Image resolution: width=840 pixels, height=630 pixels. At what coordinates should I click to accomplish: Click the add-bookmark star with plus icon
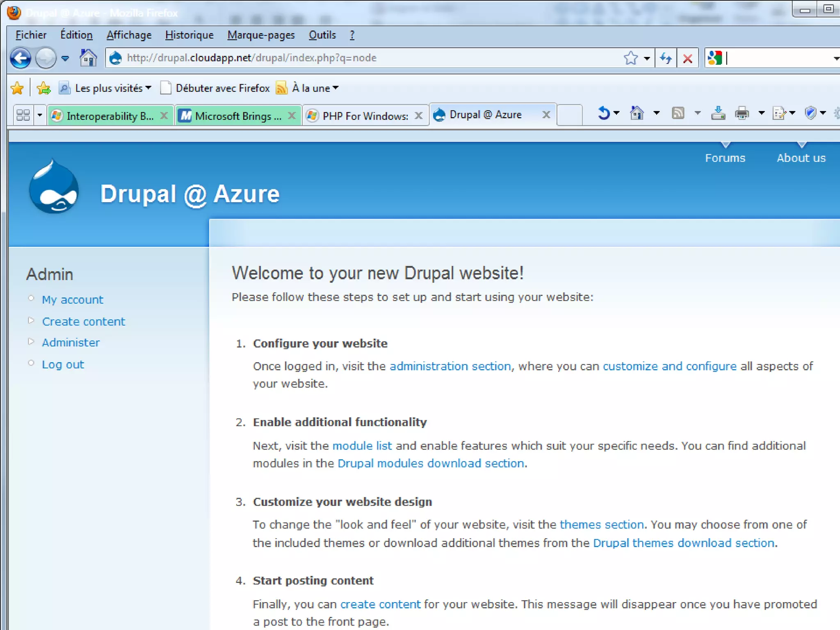[43, 88]
